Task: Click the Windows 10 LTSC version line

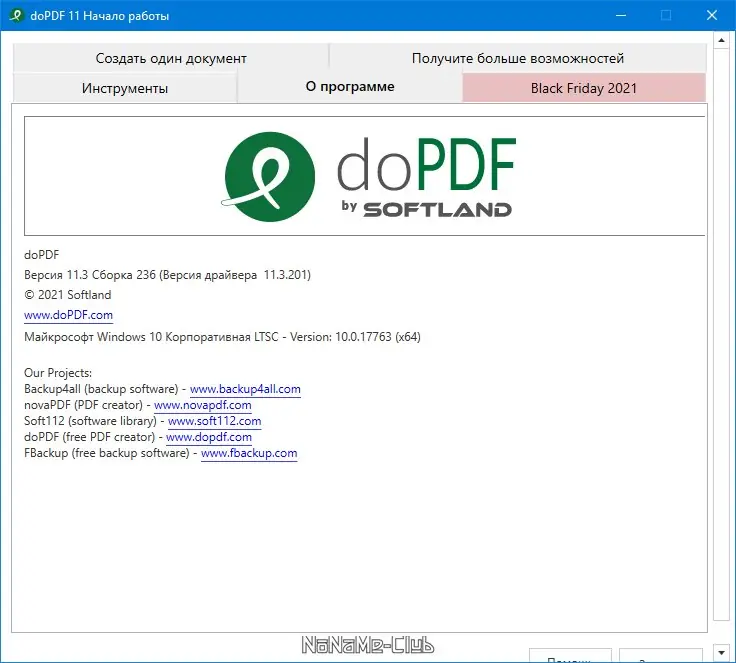Action: click(x=222, y=337)
